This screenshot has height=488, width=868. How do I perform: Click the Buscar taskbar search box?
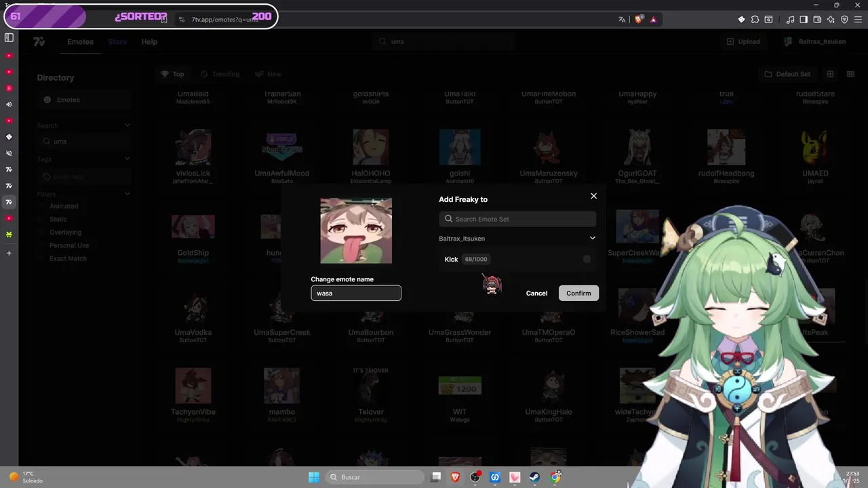pyautogui.click(x=374, y=477)
